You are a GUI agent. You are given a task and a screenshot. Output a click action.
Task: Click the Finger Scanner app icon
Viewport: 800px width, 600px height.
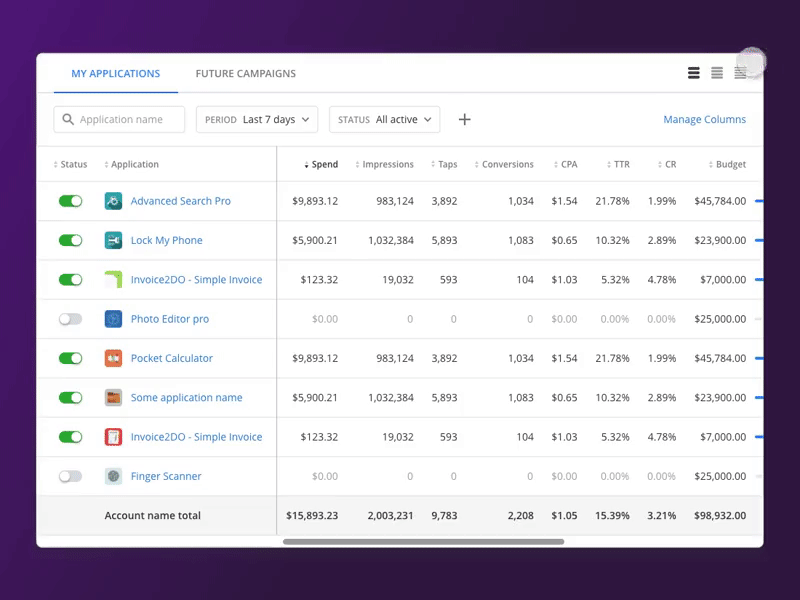114,476
